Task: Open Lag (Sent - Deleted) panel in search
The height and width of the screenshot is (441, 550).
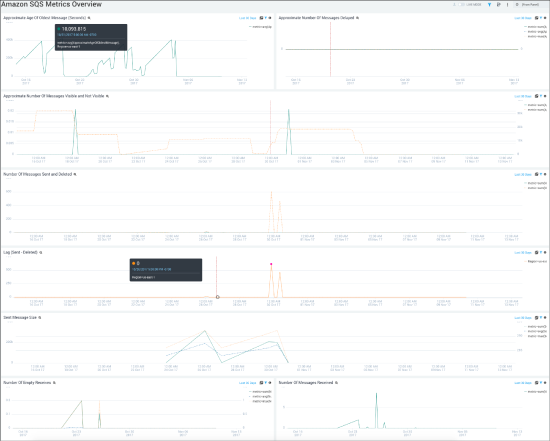Action: click(x=537, y=253)
